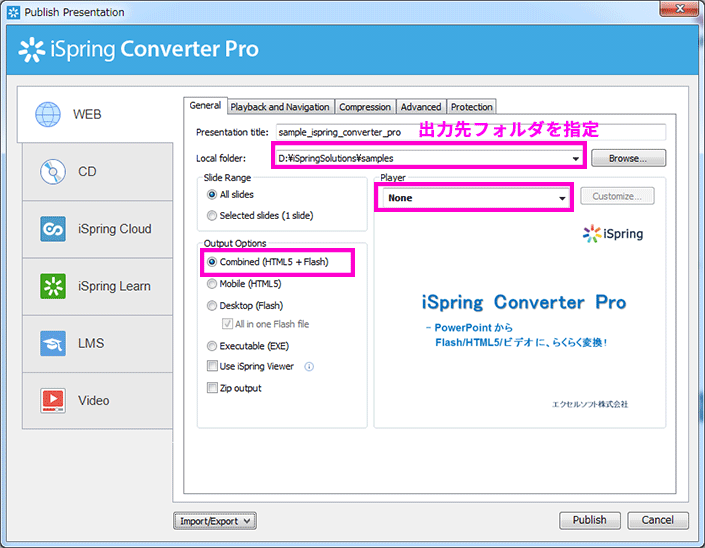The image size is (705, 548).
Task: Select the iSpring Learn green icon
Action: pyautogui.click(x=53, y=286)
